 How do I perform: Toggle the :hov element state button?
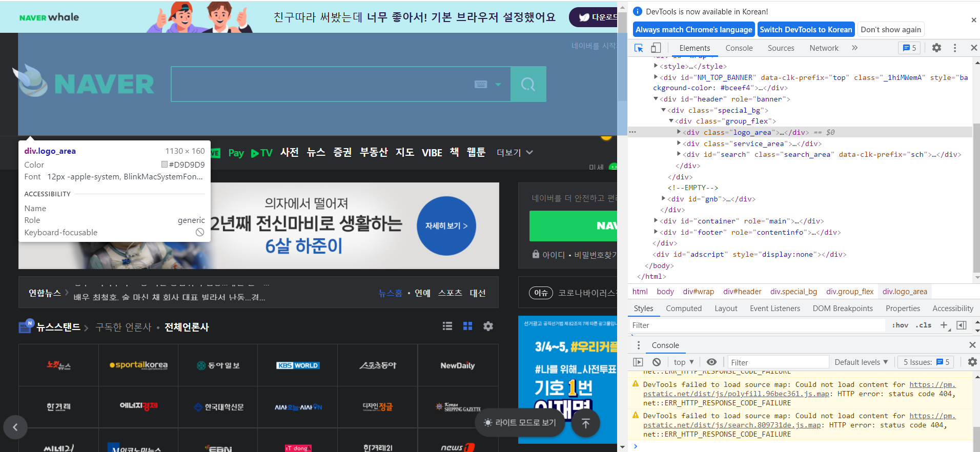tap(900, 325)
